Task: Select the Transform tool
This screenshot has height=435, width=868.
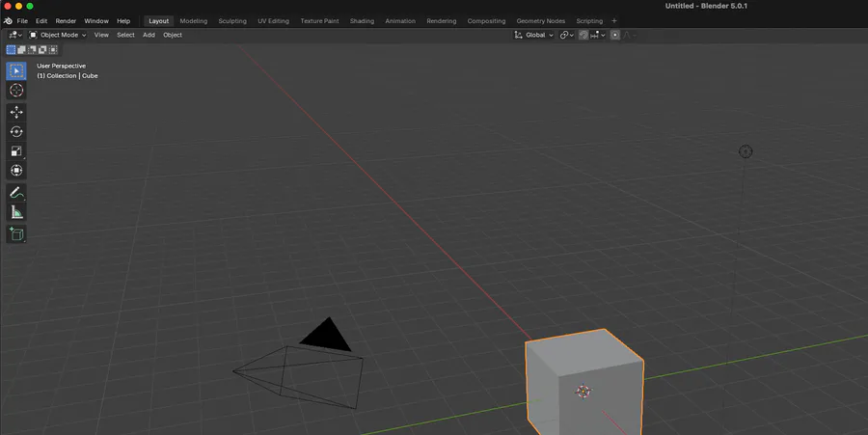Action: click(x=16, y=170)
